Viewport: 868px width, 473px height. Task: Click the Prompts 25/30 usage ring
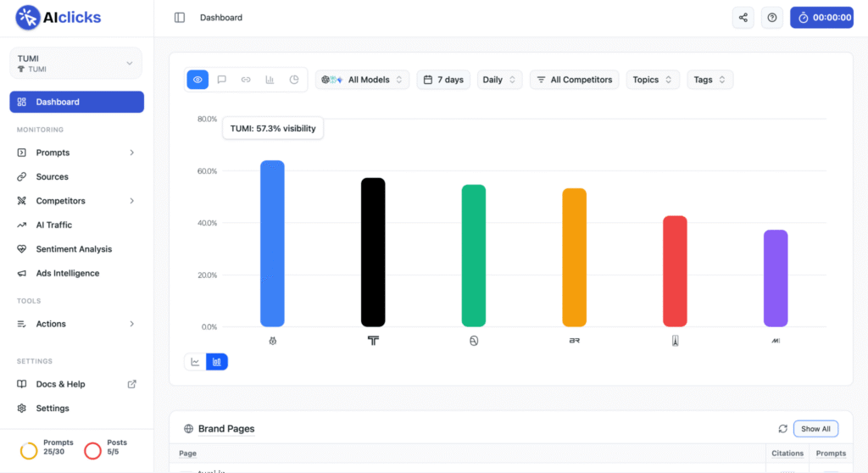tap(28, 450)
